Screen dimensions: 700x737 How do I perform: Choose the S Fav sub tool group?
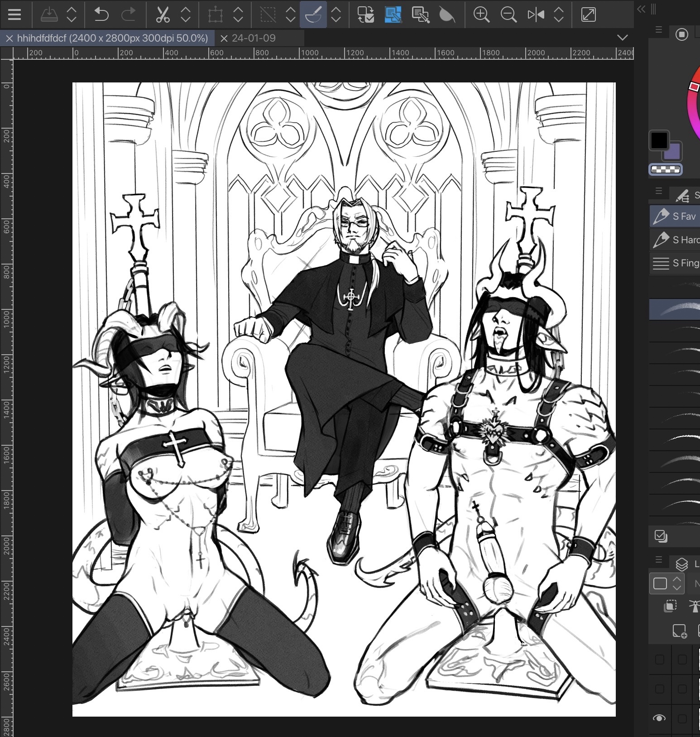[675, 216]
